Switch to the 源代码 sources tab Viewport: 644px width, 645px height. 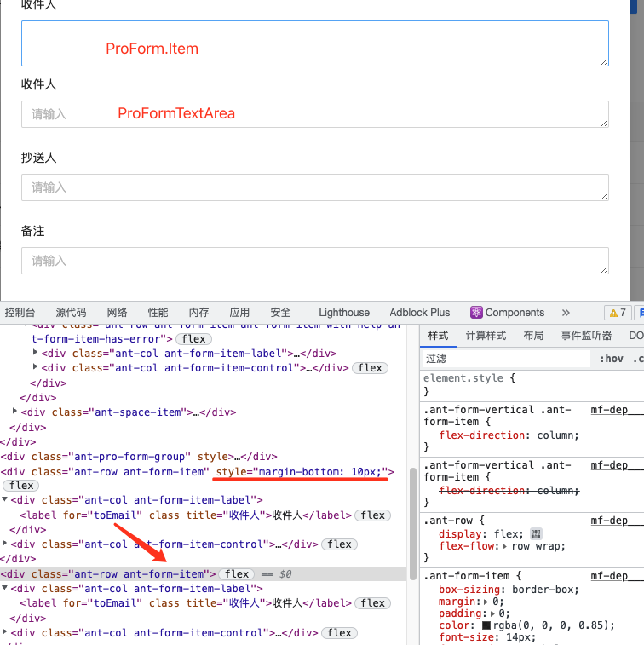[71, 313]
